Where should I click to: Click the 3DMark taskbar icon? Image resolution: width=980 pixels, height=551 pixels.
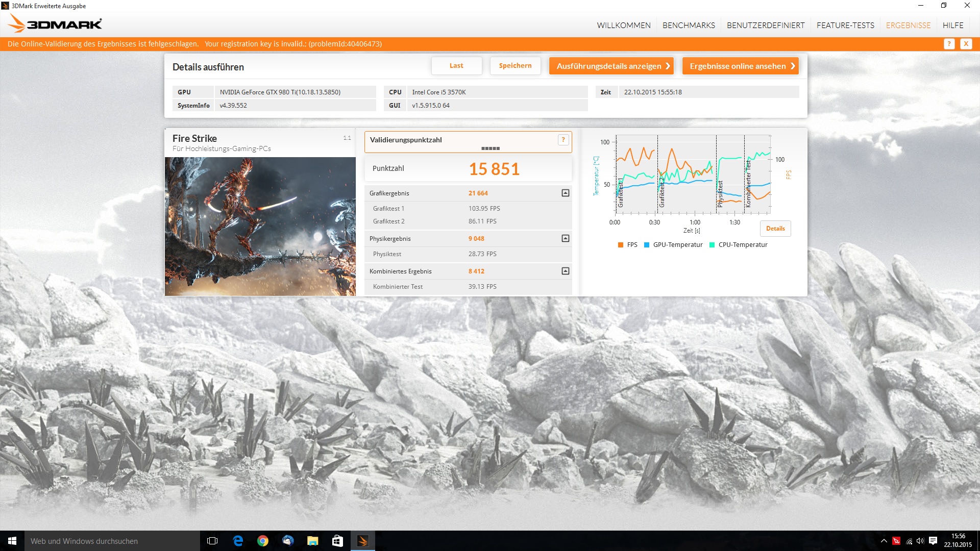(x=362, y=541)
